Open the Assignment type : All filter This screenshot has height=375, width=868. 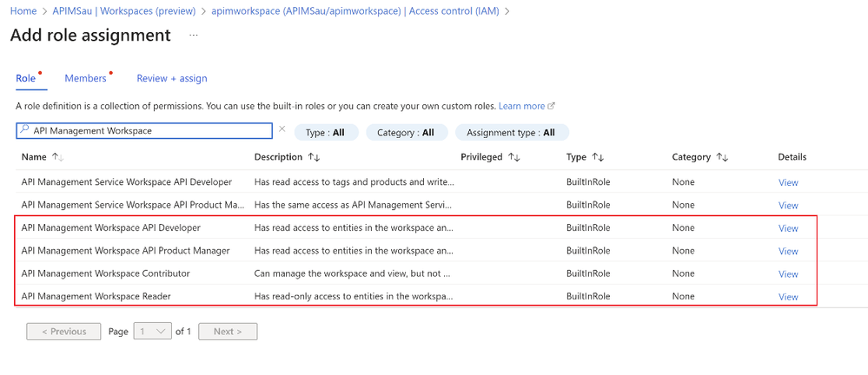pyautogui.click(x=512, y=133)
